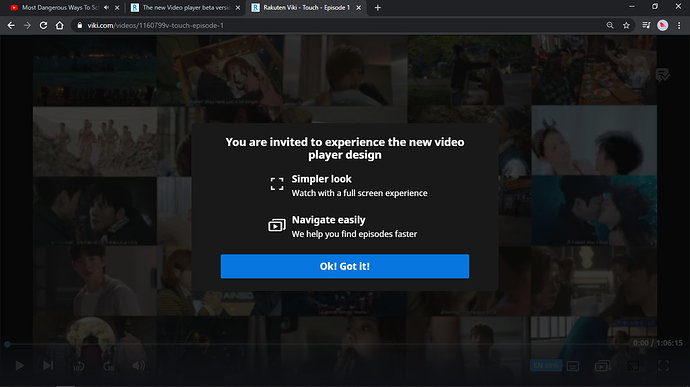Open the browser profile avatar
690x387 pixels.
(662, 26)
